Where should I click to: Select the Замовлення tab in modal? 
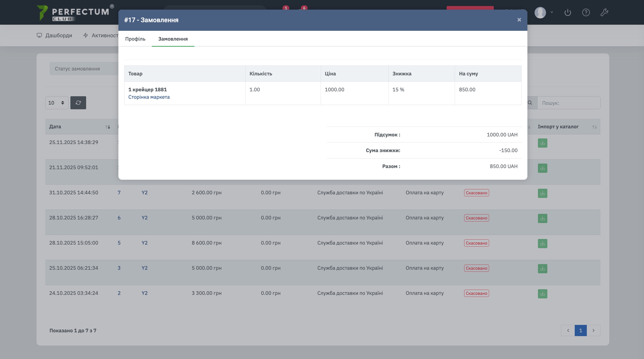[173, 39]
